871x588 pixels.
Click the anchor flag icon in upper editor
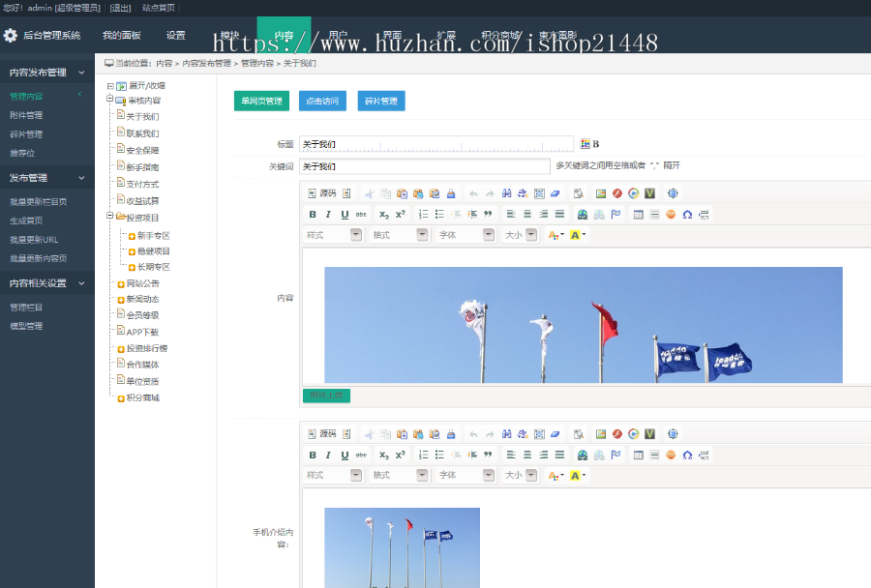(616, 214)
